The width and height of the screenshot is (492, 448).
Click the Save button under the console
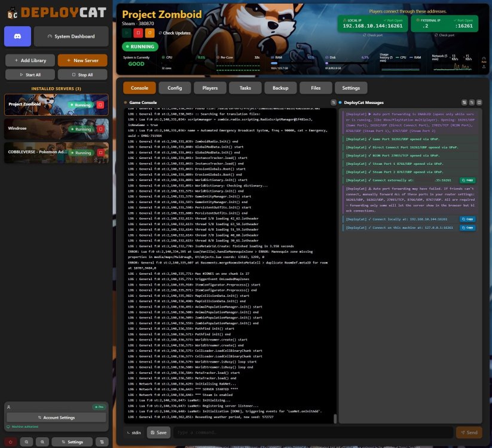(158, 432)
